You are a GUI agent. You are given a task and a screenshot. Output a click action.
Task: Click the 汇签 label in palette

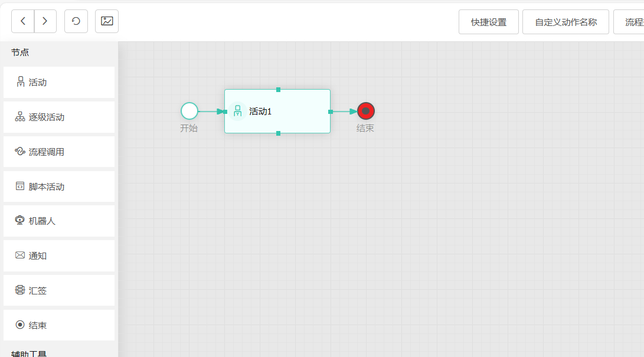(x=38, y=291)
